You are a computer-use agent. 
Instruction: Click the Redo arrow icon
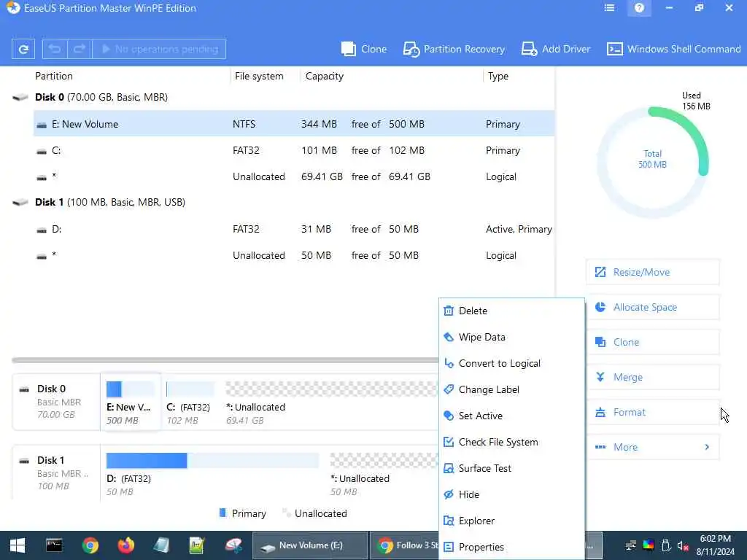tap(80, 49)
